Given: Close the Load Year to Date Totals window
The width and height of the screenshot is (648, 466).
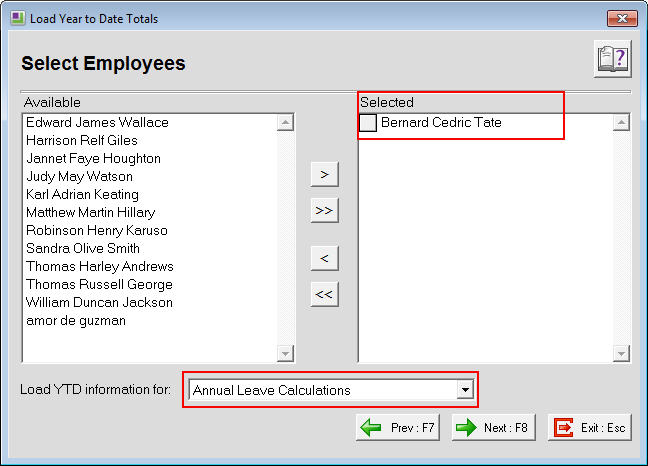Looking at the screenshot, I should [622, 19].
